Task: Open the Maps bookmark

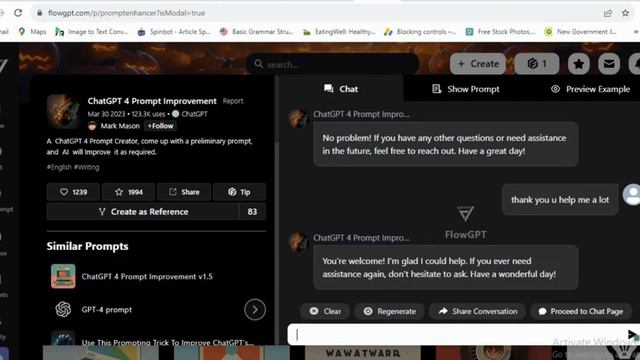Action: point(33,31)
